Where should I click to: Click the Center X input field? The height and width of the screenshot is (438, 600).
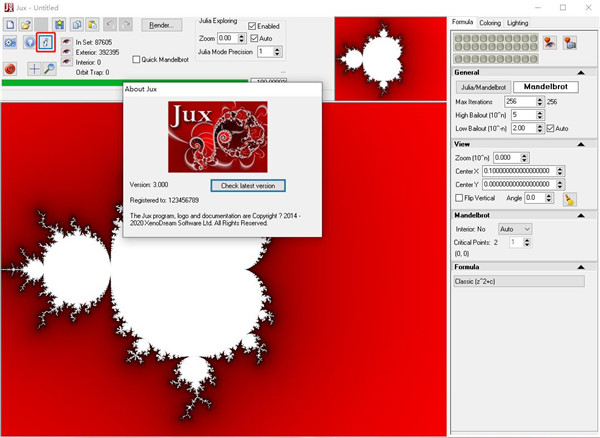[519, 171]
